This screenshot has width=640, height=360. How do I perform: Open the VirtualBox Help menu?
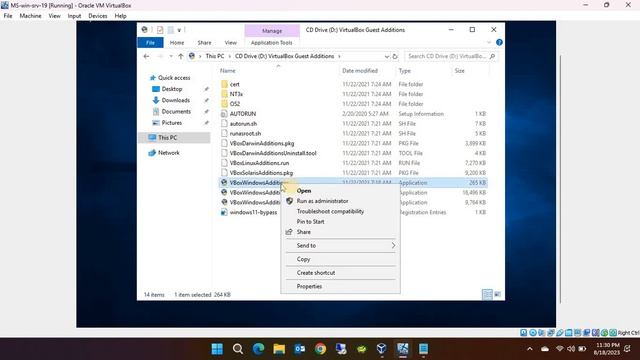[x=120, y=16]
